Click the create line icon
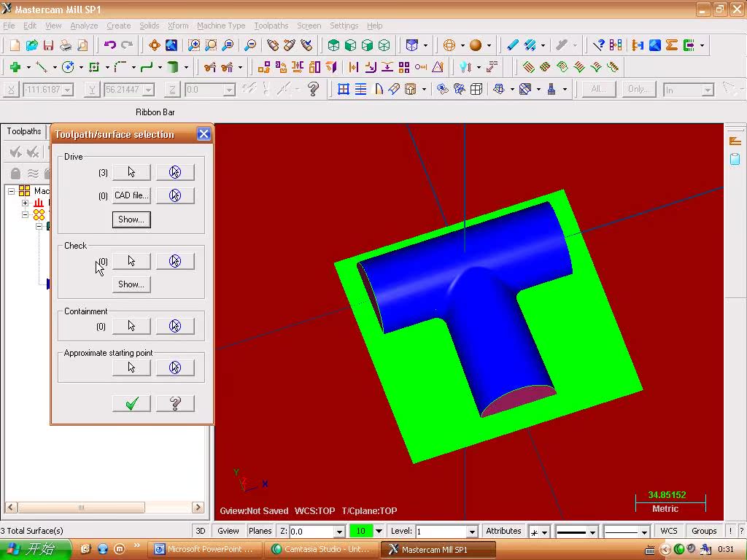Screen dimensions: 747x560 [42, 67]
